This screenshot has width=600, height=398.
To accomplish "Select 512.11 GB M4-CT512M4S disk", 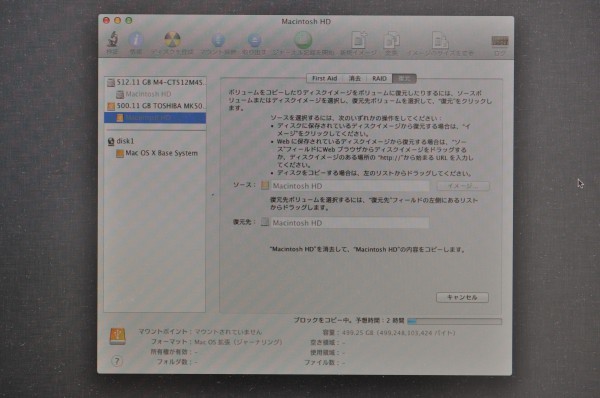I will pos(155,82).
